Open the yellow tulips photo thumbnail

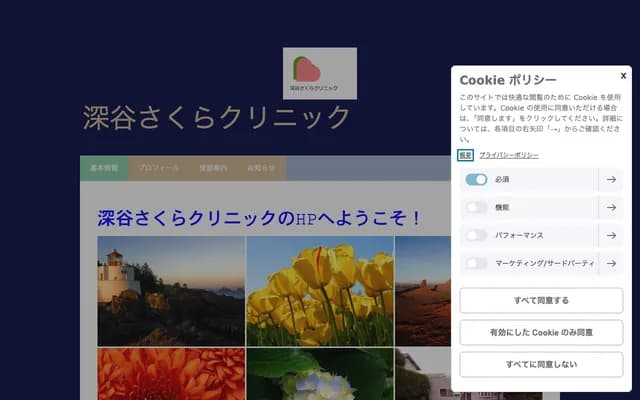pyautogui.click(x=320, y=291)
